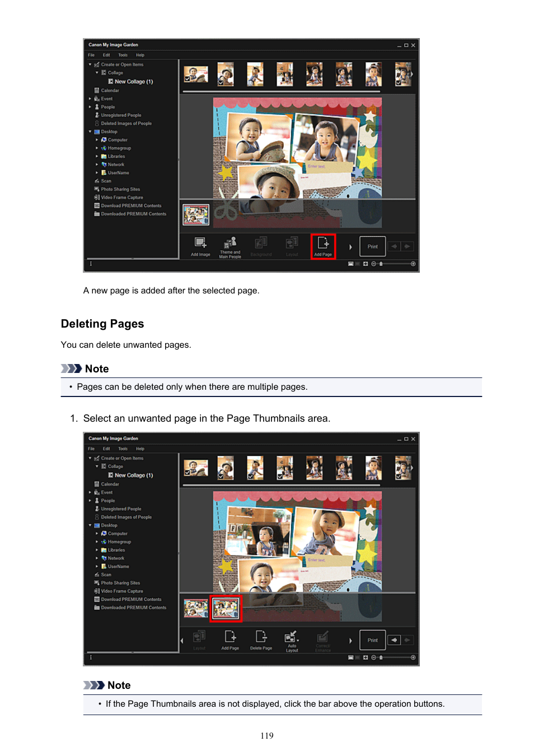The image size is (534, 756).
Task: Click the thumbnail view icon in upper window status bar
Action: coord(351,264)
